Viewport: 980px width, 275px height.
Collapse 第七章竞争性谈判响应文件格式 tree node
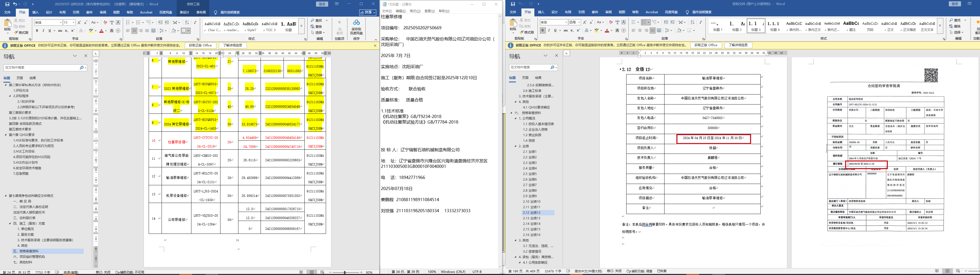click(x=6, y=196)
